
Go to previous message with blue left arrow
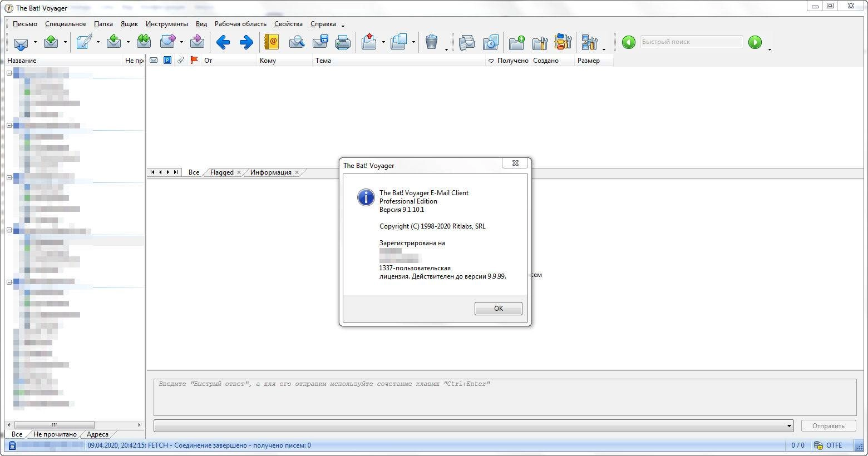point(223,42)
